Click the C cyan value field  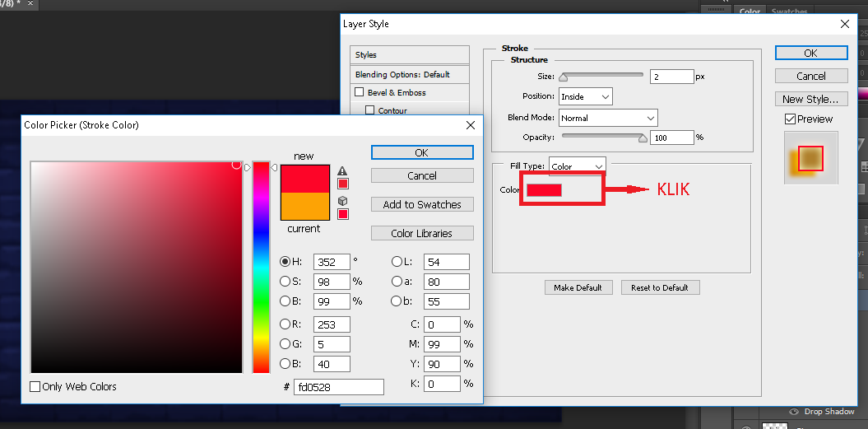(443, 324)
